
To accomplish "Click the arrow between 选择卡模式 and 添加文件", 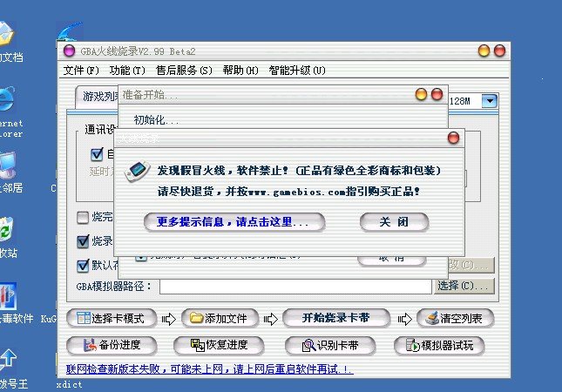I will tap(168, 319).
